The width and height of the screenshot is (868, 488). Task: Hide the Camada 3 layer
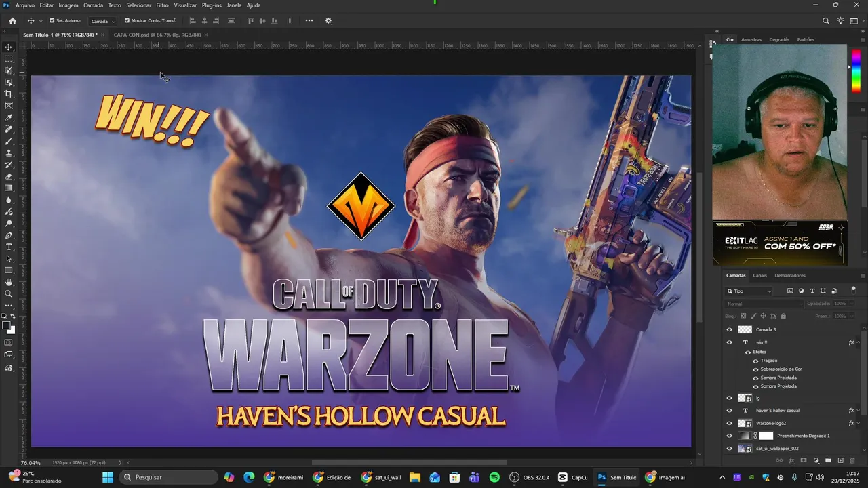[730, 329]
